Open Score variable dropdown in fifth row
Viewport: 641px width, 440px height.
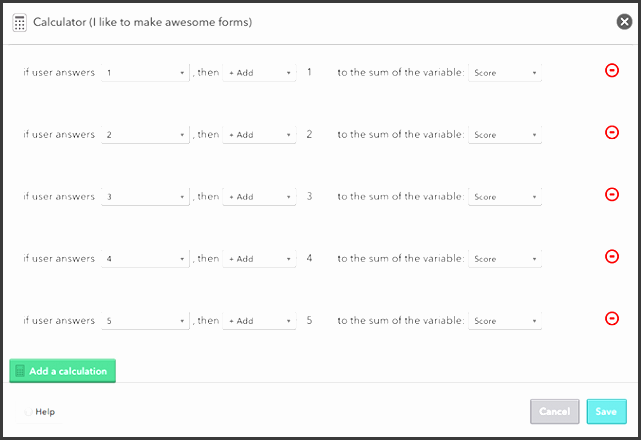coord(505,321)
